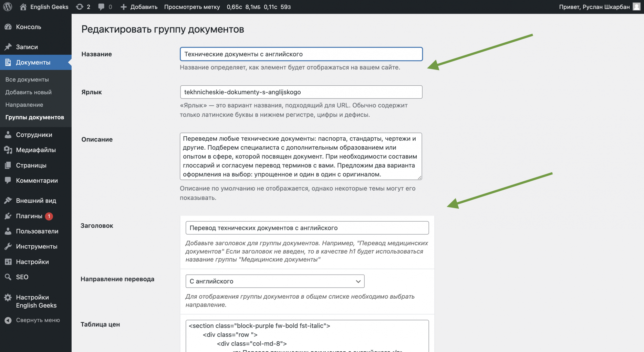Viewport: 644px width, 352px height.
Task: Click the Комментарии bubble icon in sidebar
Action: click(x=8, y=180)
